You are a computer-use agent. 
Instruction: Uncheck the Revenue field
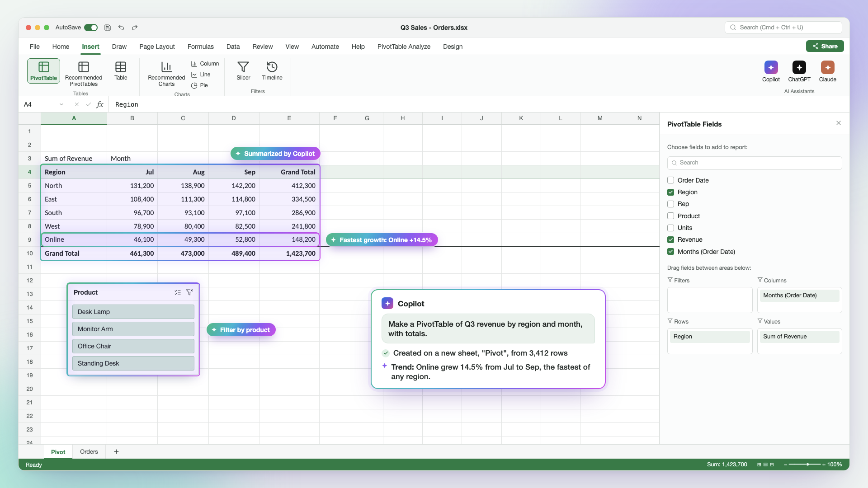pos(670,239)
